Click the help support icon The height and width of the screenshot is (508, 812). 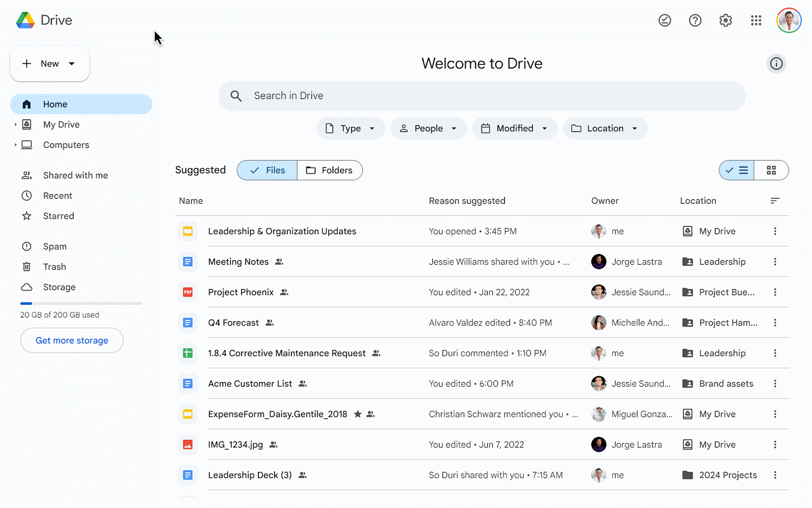click(x=695, y=20)
